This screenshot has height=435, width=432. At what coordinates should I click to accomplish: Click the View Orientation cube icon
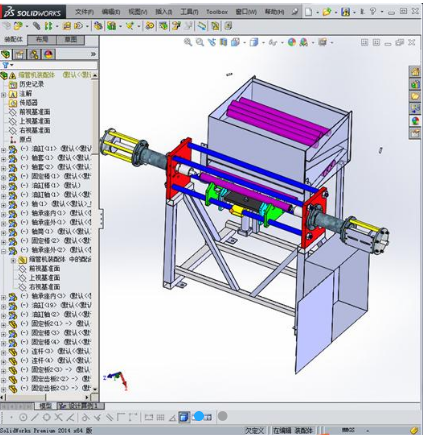pos(235,42)
